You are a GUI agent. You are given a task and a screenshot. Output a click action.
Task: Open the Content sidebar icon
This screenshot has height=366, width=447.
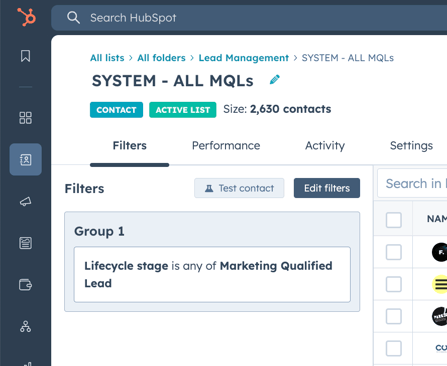click(x=26, y=243)
